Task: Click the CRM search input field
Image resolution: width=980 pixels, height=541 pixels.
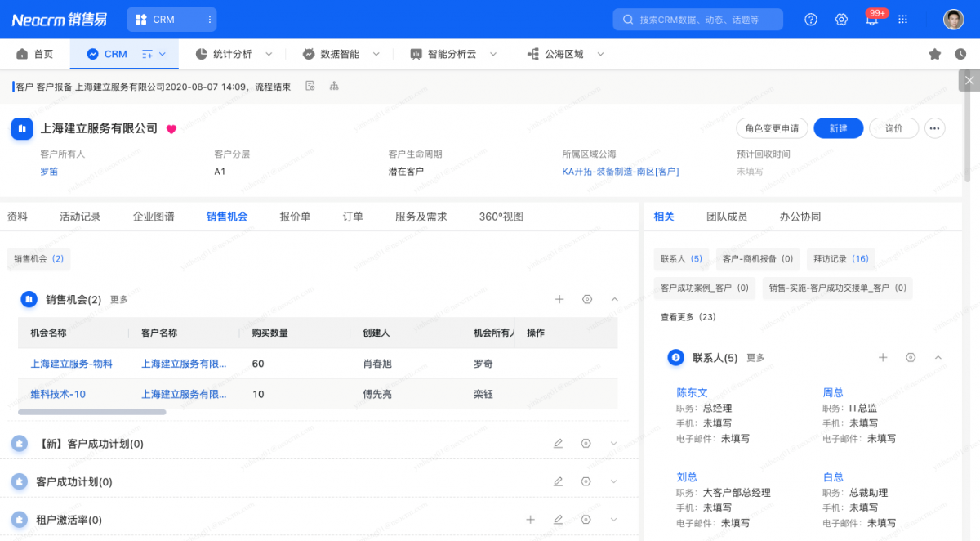Action: click(697, 19)
